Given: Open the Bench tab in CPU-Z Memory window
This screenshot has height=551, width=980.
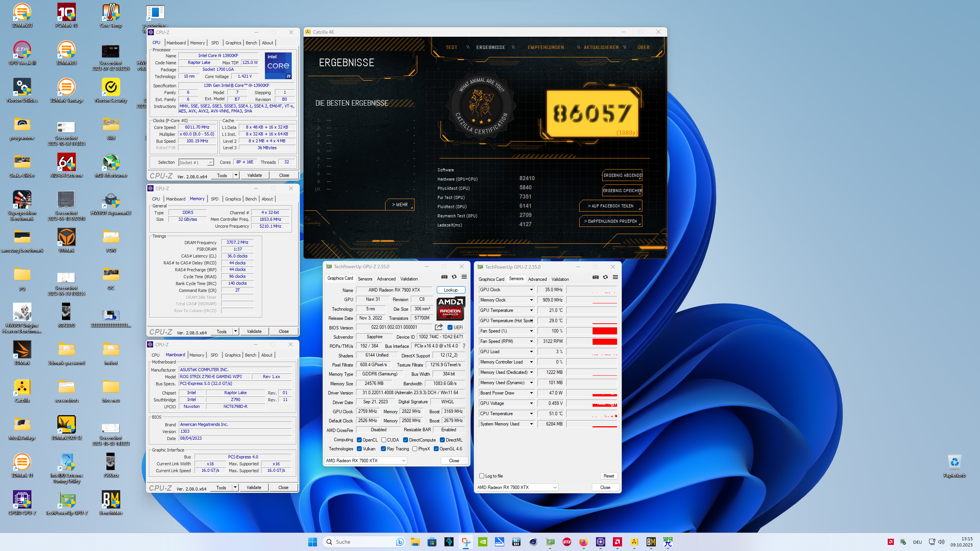Looking at the screenshot, I should pos(251,199).
